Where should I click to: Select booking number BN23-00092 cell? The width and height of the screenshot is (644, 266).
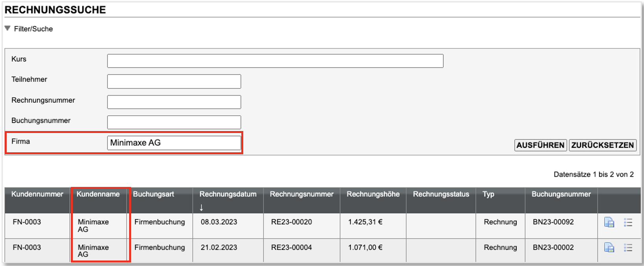(553, 222)
